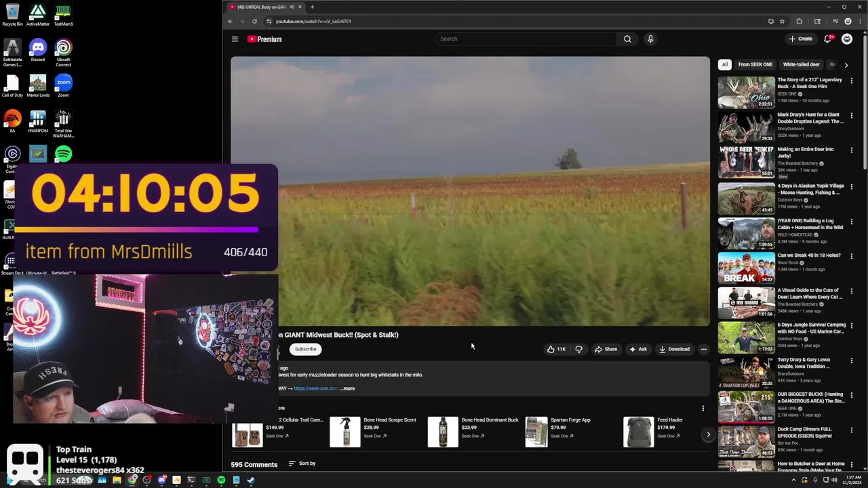Open '6 Days Jungle Survival Camping' thumbnail
Screen dimensions: 868x488
[746, 337]
